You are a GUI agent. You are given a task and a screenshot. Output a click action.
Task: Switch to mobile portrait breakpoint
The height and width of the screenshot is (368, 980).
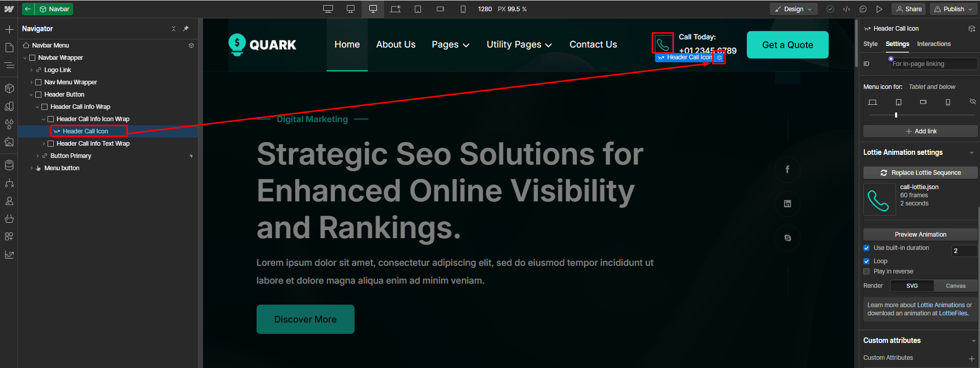(x=463, y=9)
